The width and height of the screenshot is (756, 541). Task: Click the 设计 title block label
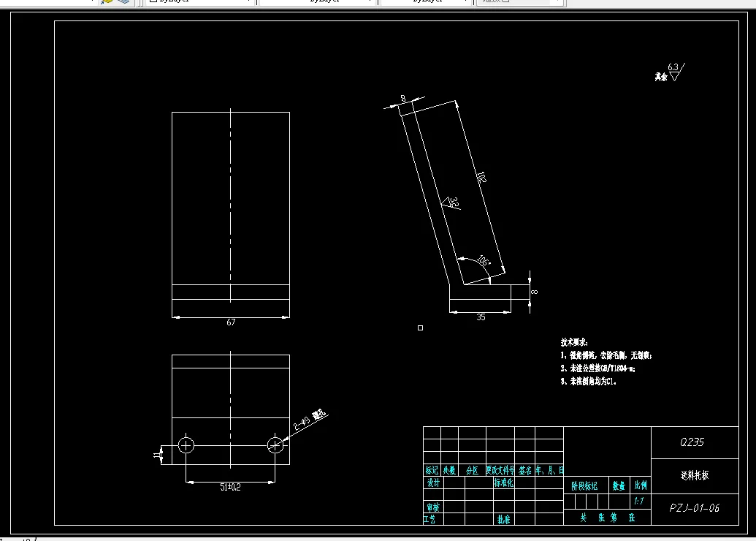(x=433, y=483)
